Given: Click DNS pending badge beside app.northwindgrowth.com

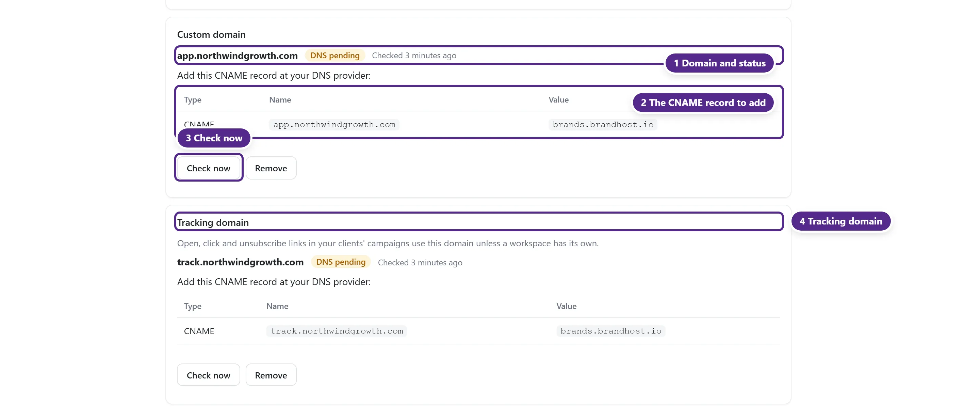Looking at the screenshot, I should 335,56.
